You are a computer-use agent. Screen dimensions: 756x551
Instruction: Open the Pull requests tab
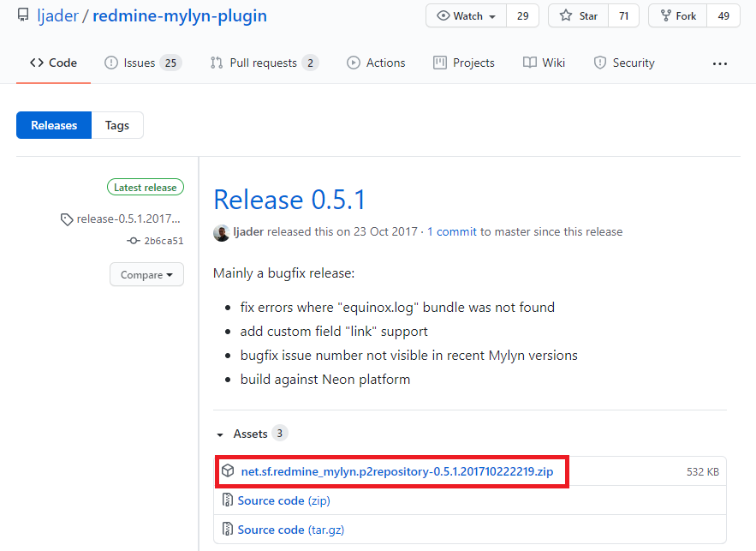(x=265, y=63)
